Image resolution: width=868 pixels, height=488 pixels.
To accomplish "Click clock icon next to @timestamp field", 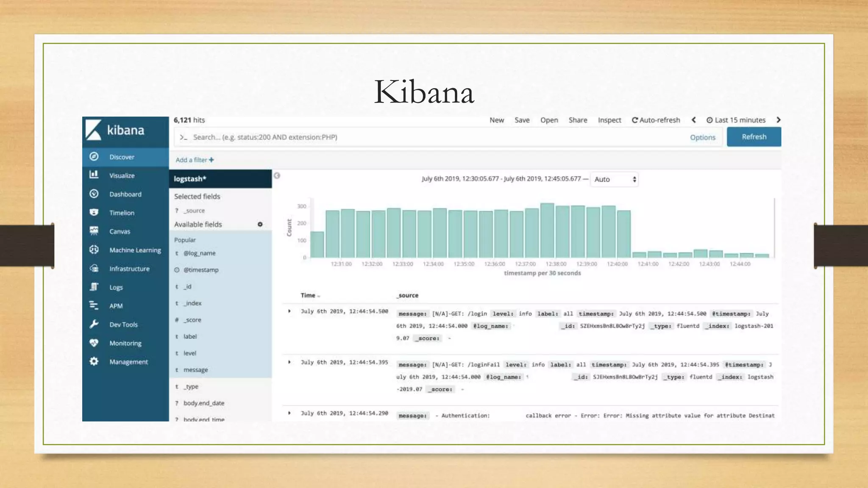I will (177, 270).
